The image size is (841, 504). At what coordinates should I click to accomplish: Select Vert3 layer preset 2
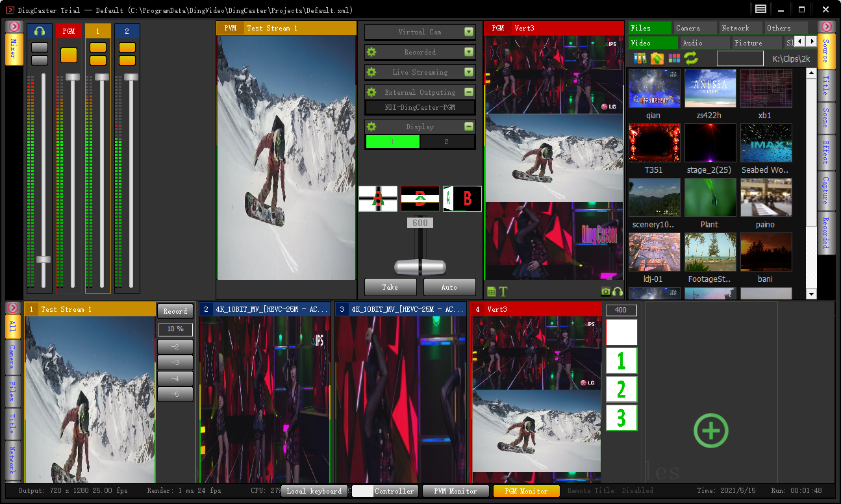click(x=621, y=390)
